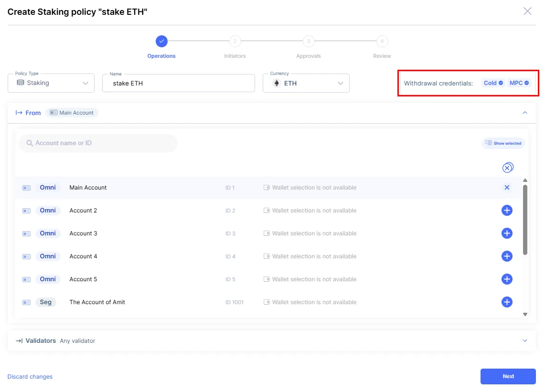Remove Main Account with its X icon
Viewport: 545px width, 392px height.
click(x=507, y=187)
